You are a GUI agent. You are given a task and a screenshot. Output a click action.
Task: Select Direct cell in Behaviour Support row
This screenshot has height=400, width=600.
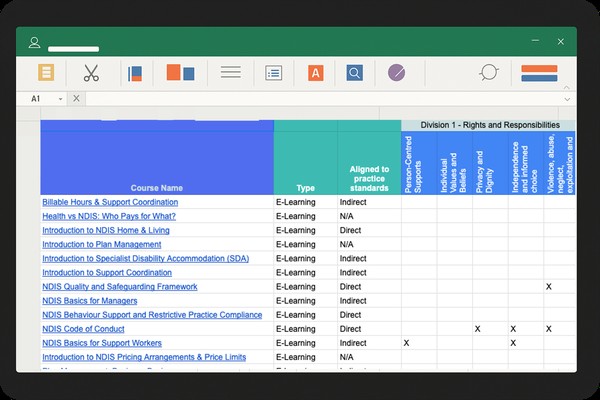369,315
